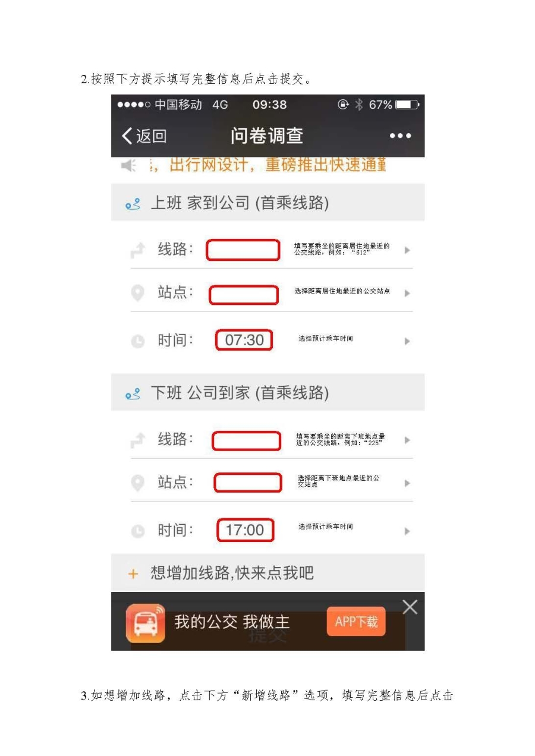
Task: Click the speaker announcement icon
Action: [x=129, y=165]
